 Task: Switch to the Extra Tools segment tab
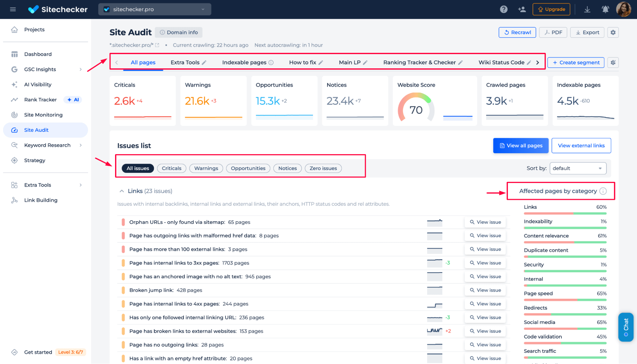coord(185,62)
